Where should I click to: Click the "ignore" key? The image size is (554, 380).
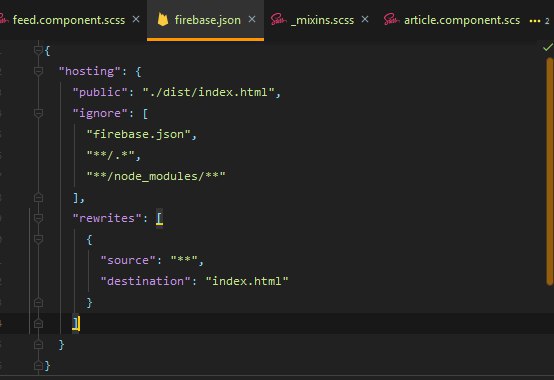click(x=100, y=113)
